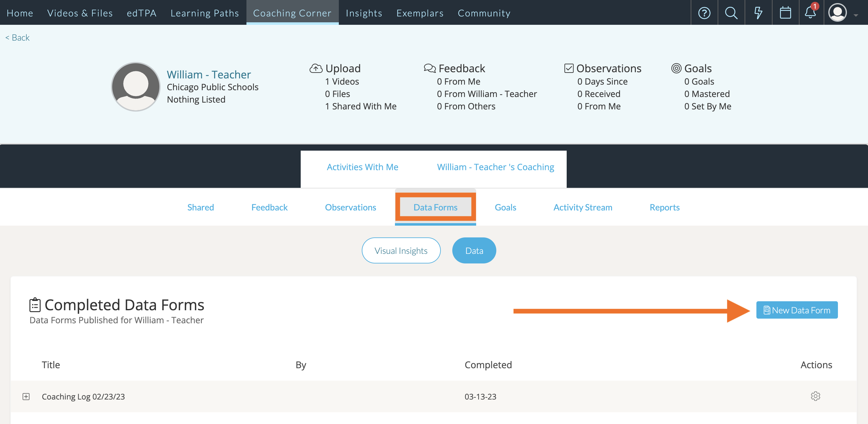This screenshot has height=424, width=868.
Task: Expand Coaching Log 02/23/23 row
Action: (26, 396)
